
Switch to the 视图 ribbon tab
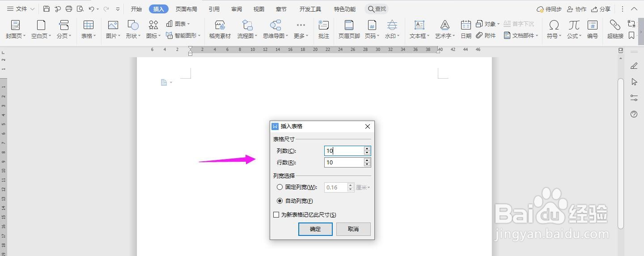[259, 9]
